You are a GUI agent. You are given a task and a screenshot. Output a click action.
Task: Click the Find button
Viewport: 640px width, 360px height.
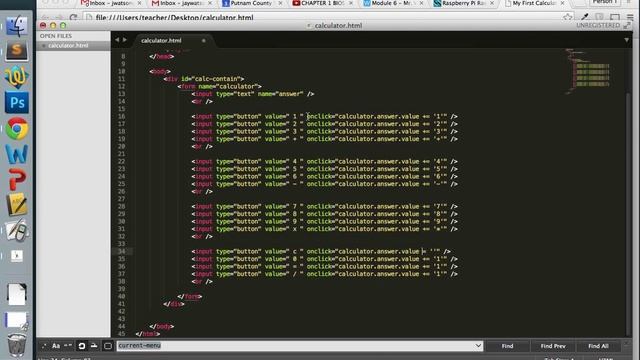point(507,346)
